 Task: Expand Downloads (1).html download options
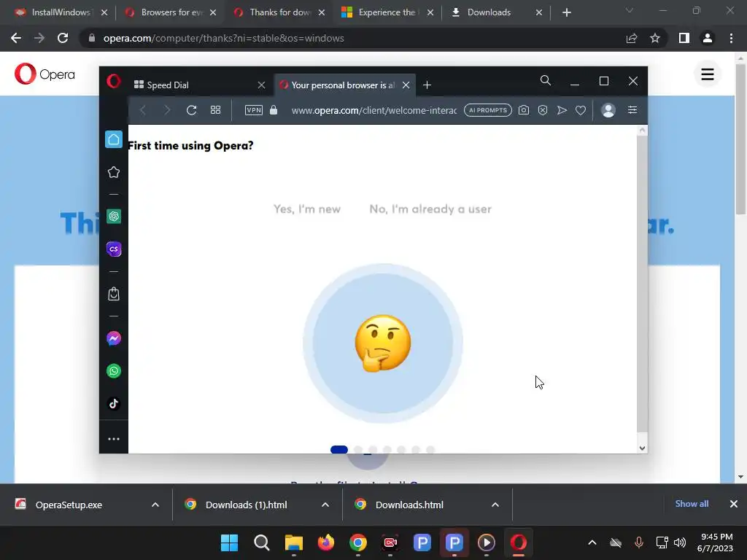(x=325, y=505)
